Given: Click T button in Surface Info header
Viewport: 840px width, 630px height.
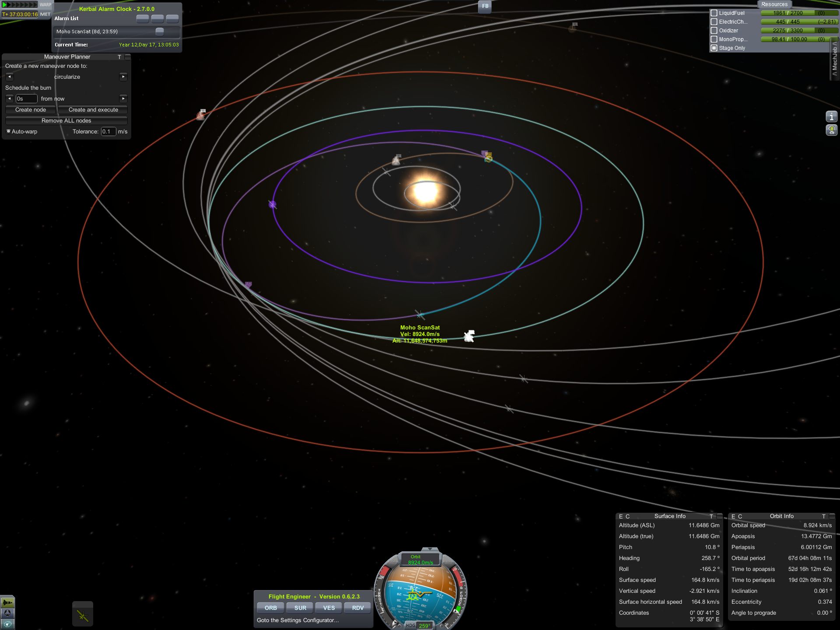Looking at the screenshot, I should click(711, 517).
